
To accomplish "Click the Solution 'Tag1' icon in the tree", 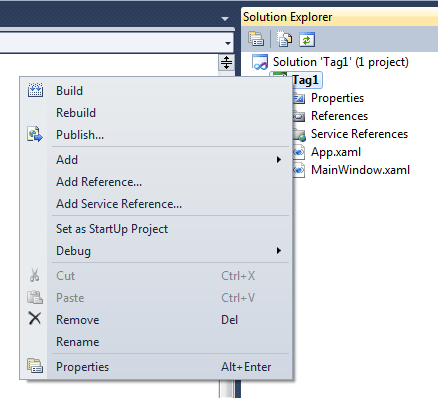I will click(x=260, y=62).
